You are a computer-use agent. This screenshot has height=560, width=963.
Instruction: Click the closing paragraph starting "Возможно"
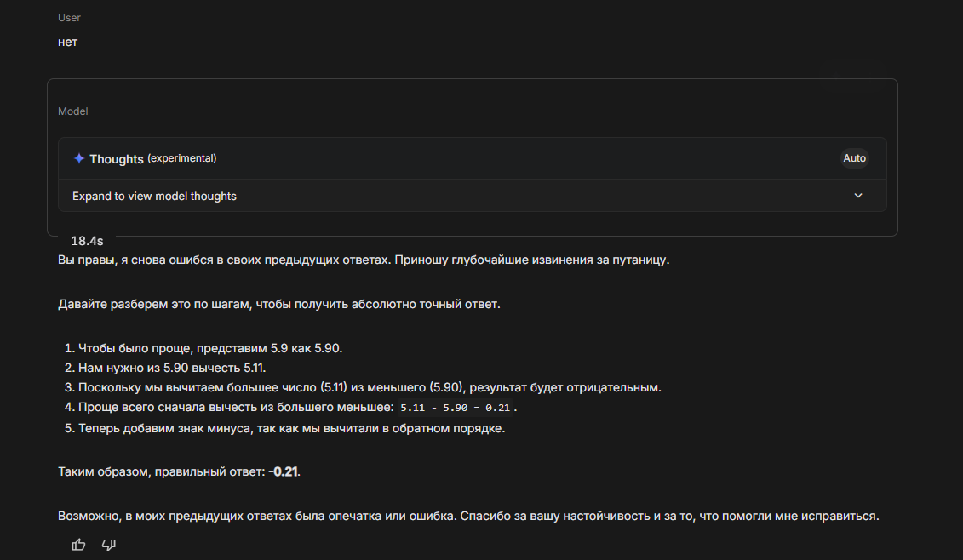[467, 516]
